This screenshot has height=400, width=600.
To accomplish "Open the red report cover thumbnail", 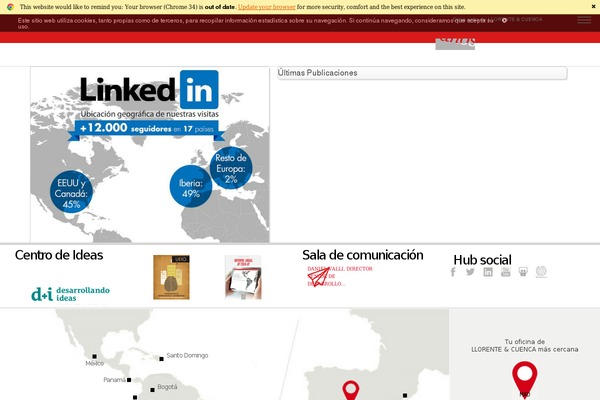I will click(x=243, y=277).
